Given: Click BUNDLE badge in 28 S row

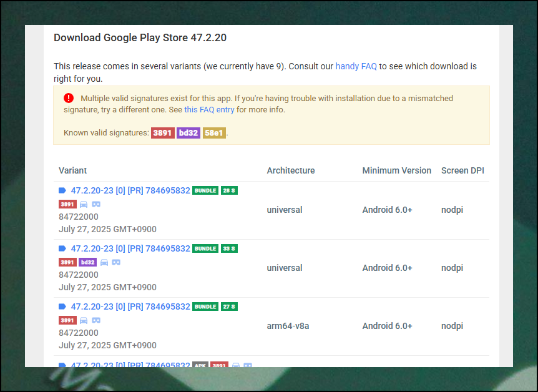Looking at the screenshot, I should [x=205, y=190].
